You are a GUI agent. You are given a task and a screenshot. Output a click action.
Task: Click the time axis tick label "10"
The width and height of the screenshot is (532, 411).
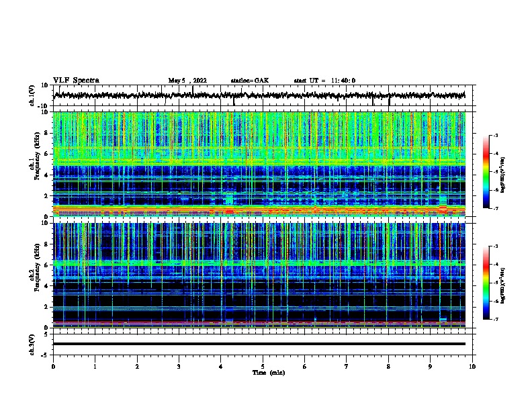coord(472,367)
